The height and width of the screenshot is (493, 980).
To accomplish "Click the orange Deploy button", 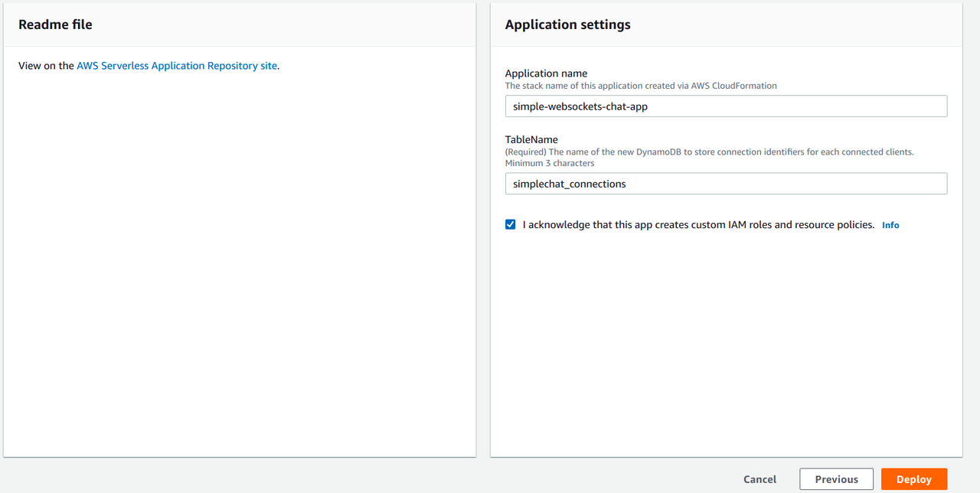I will (913, 479).
